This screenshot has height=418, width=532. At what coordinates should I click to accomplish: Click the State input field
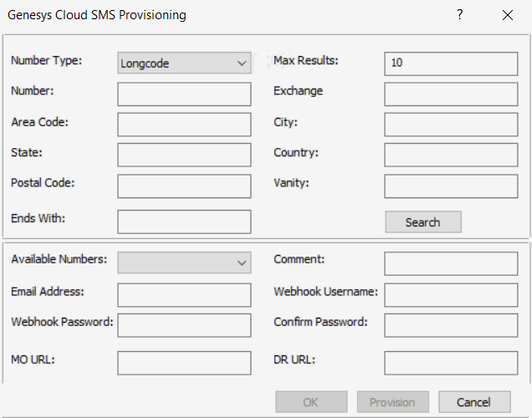point(184,155)
